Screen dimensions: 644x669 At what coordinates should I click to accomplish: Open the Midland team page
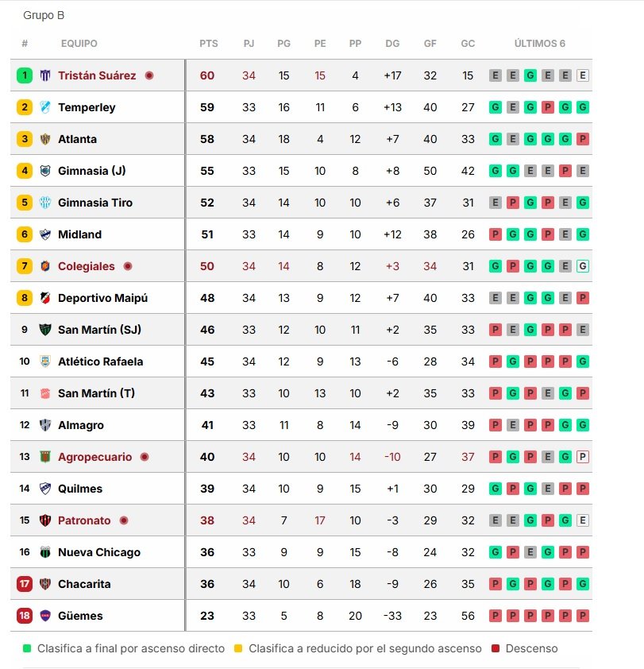(79, 234)
